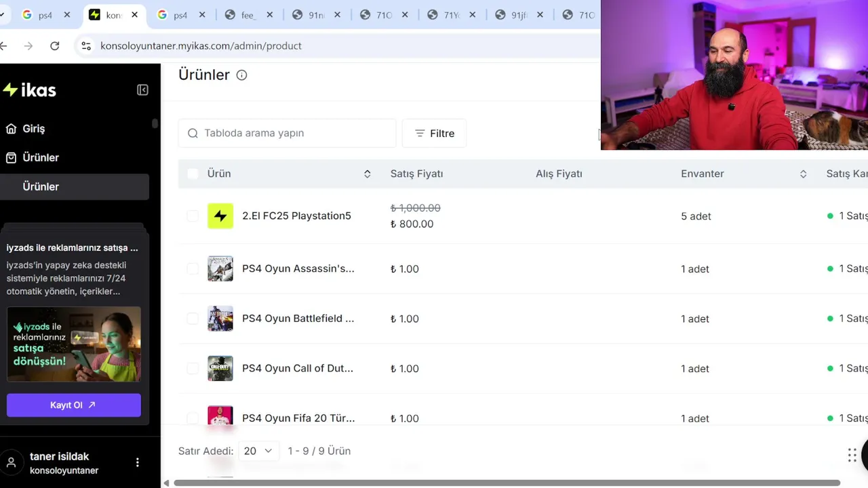Click Alış Fiyatı column header
Screen dimensions: 868x488
click(559, 174)
